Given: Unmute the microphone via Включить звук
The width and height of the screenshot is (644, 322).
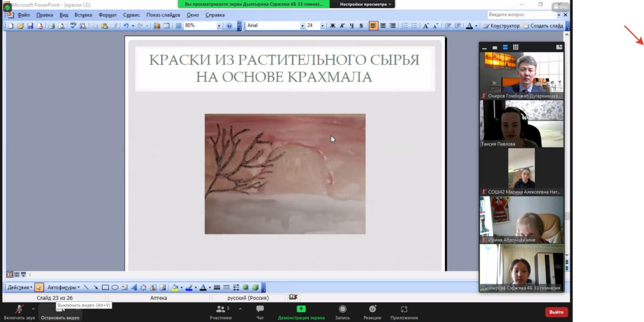Looking at the screenshot, I should pyautogui.click(x=19, y=312).
